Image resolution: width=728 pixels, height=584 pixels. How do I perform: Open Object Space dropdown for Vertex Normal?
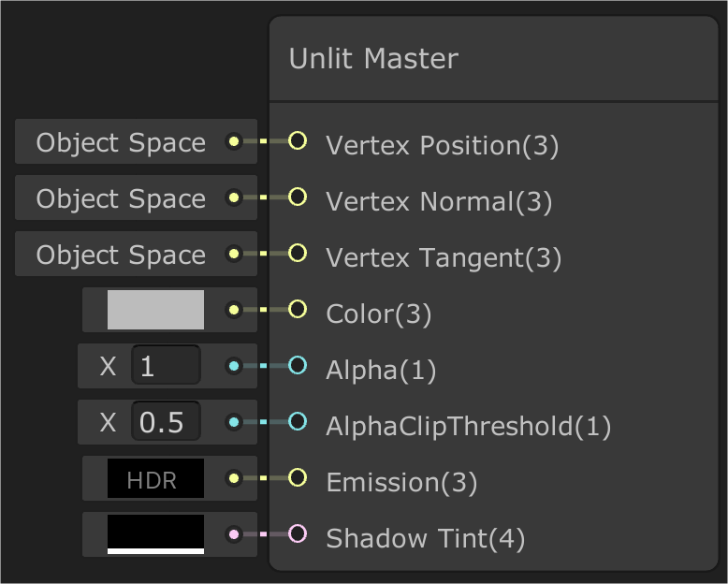[121, 198]
